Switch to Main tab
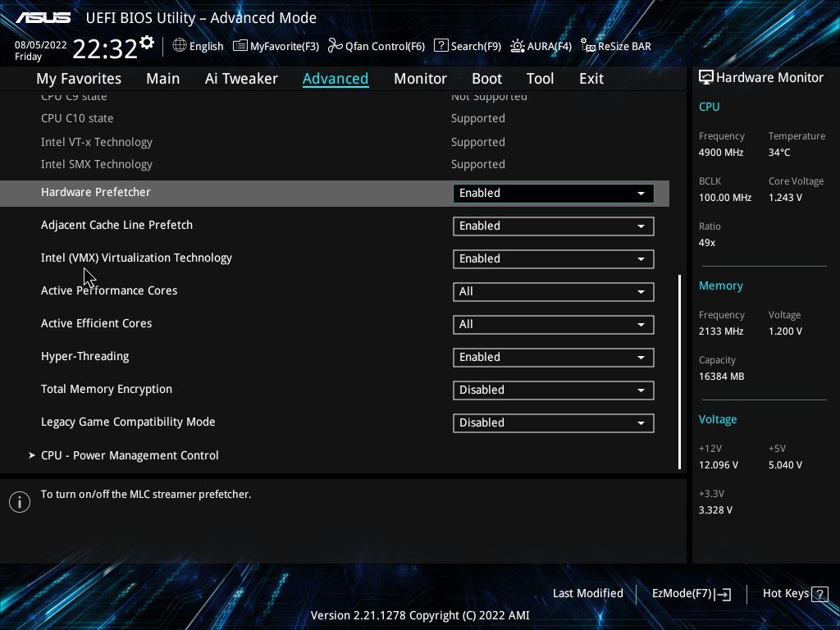This screenshot has height=630, width=840. click(163, 79)
